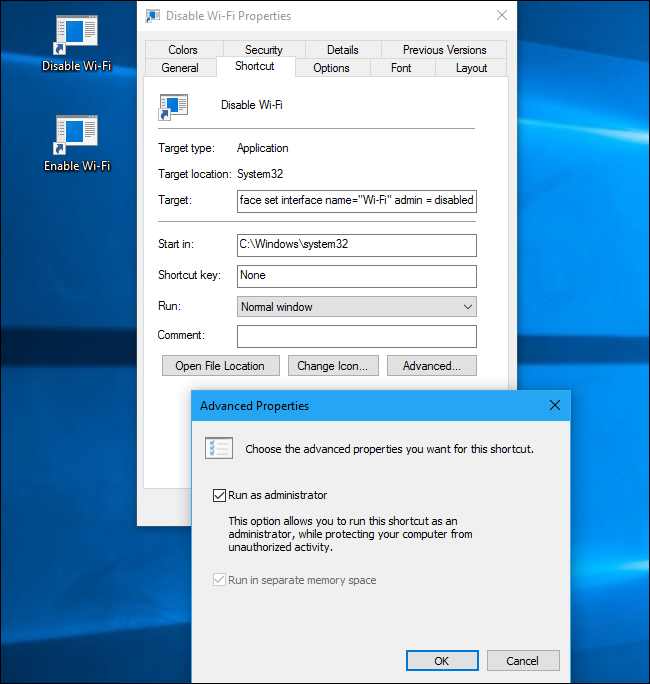
Task: Click the greyed Run in separate memory space checkbox
Action: tap(219, 580)
